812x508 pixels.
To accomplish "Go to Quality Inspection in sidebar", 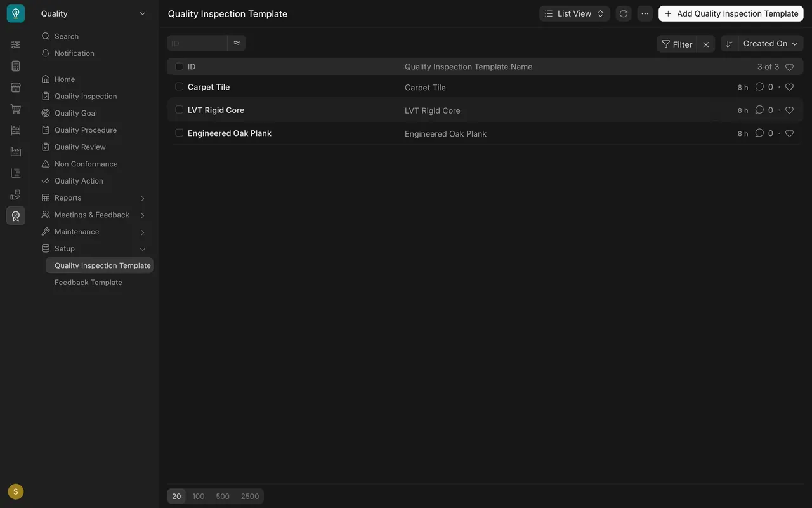I will click(x=86, y=97).
